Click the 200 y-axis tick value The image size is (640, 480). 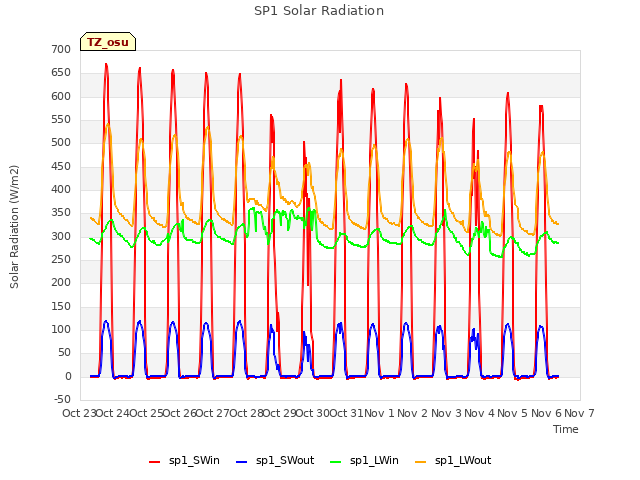click(x=61, y=283)
